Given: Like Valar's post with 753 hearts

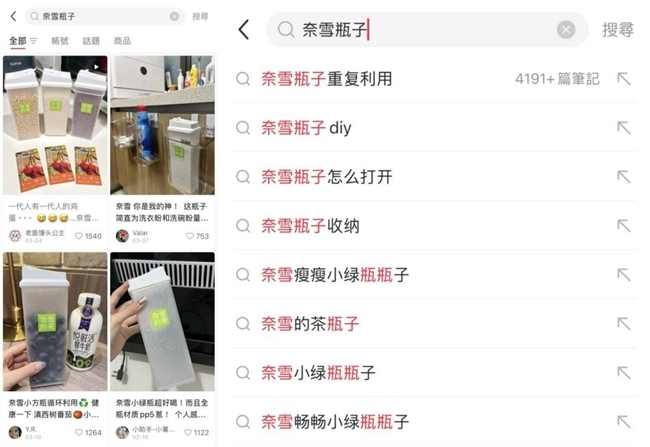Looking at the screenshot, I should coord(190,236).
